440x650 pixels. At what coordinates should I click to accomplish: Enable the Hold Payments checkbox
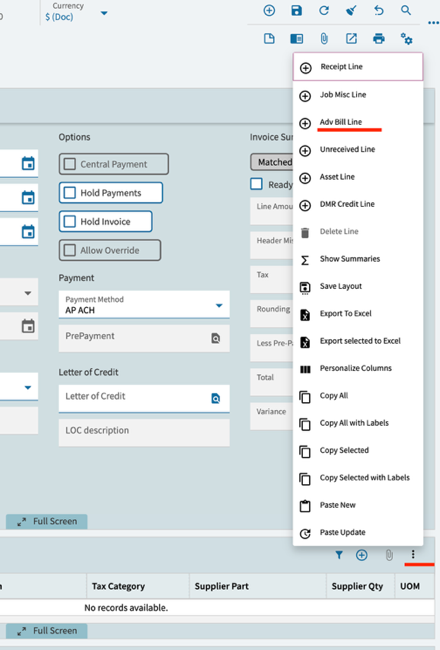pos(70,193)
